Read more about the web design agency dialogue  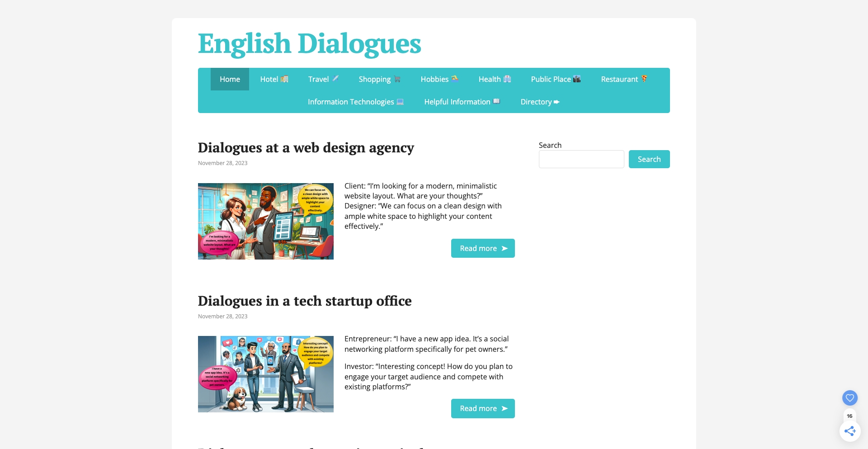pyautogui.click(x=482, y=248)
